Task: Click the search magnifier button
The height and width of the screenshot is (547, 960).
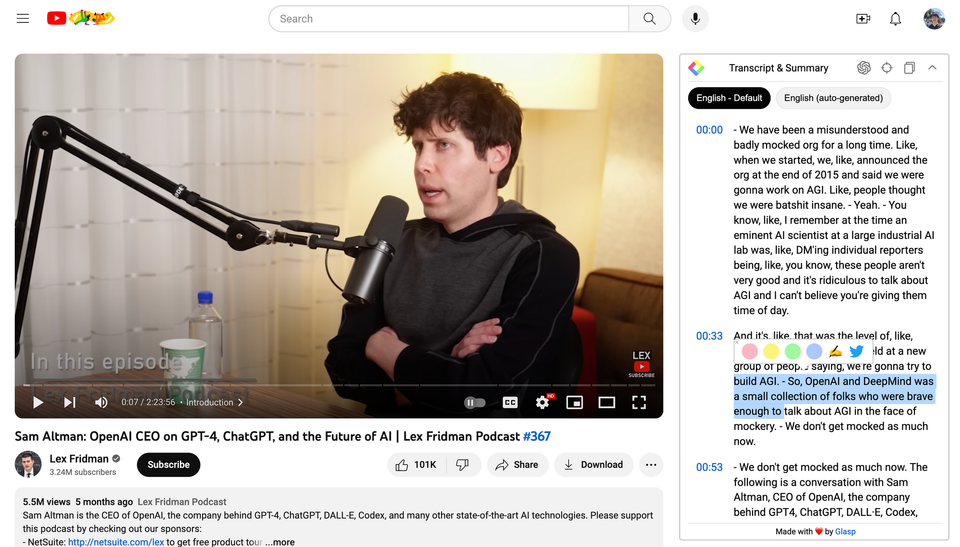Action: click(650, 18)
